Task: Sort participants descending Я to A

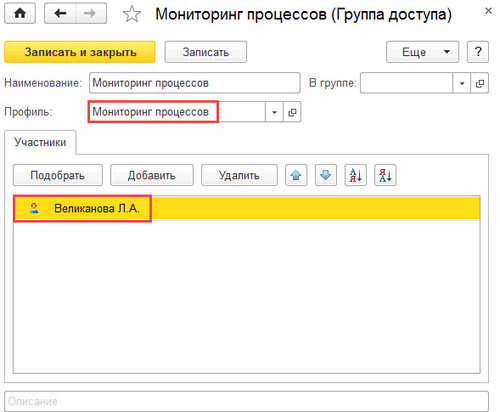Action: point(385,175)
